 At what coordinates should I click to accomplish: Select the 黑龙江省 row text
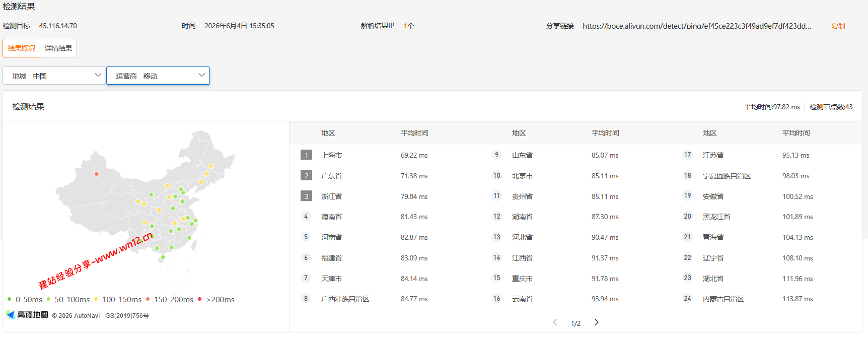[x=717, y=217]
